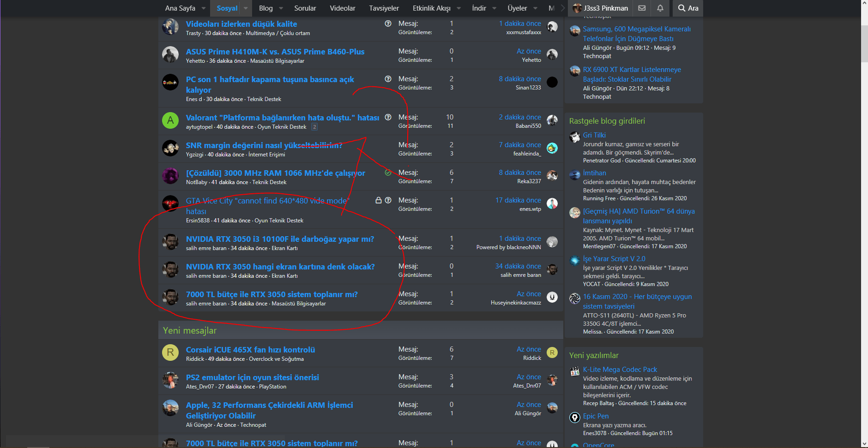Open the İmtihan blog entry
This screenshot has width=868, height=448.
(x=595, y=173)
